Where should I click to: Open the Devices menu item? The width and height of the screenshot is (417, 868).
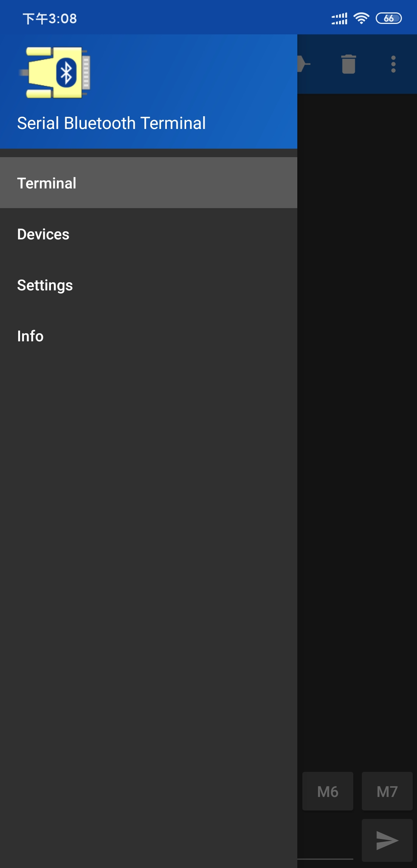[149, 234]
